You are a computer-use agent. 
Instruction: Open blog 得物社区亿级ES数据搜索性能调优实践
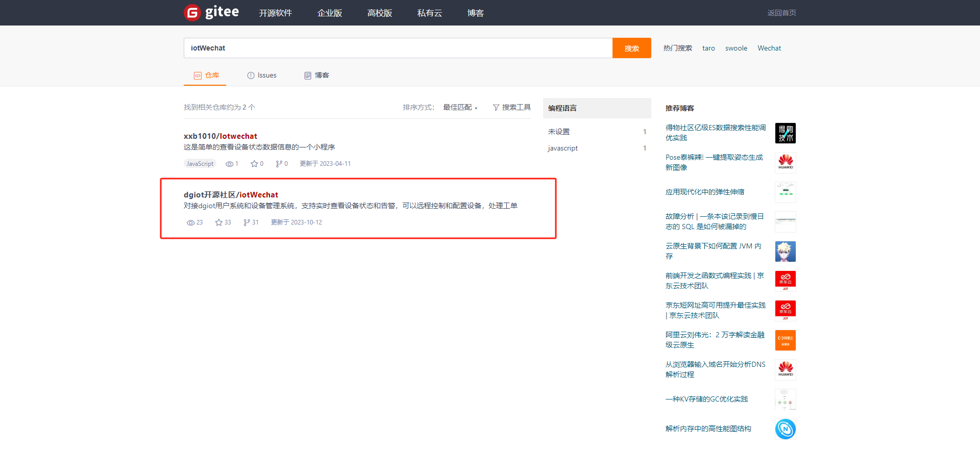pyautogui.click(x=716, y=133)
